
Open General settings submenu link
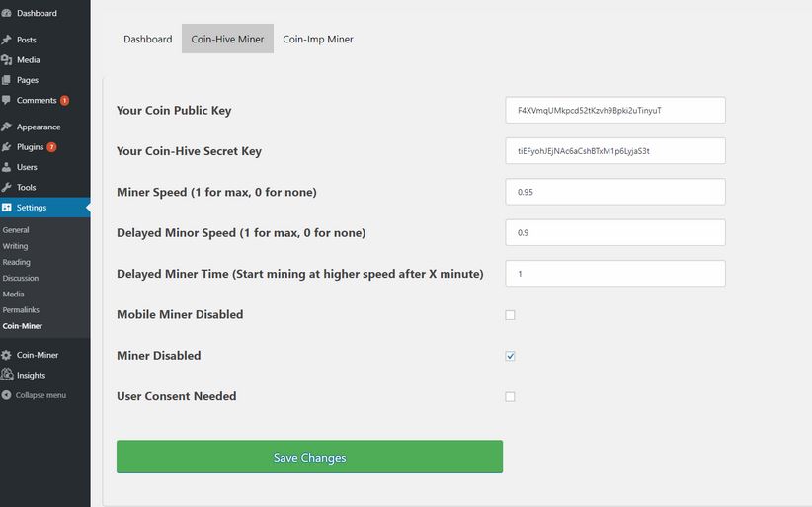coord(16,230)
